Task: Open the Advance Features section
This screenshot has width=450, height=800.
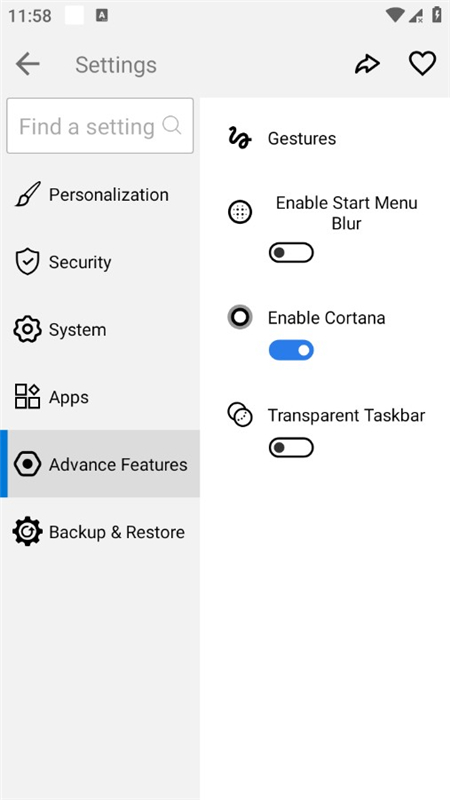Action: [100, 464]
